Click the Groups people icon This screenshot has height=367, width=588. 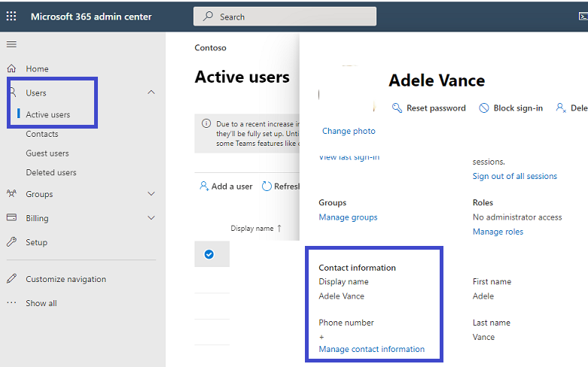11,193
